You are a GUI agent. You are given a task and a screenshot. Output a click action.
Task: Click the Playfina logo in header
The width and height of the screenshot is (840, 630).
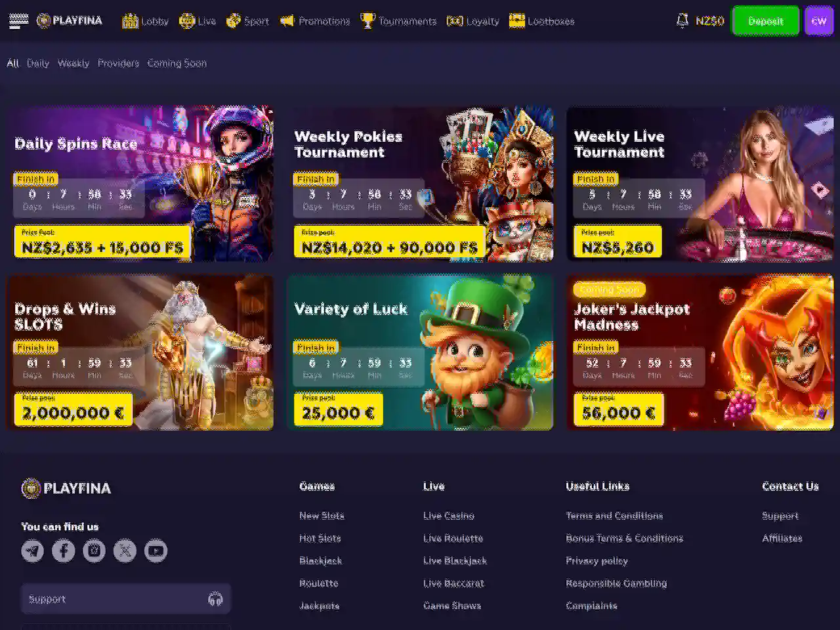point(70,21)
